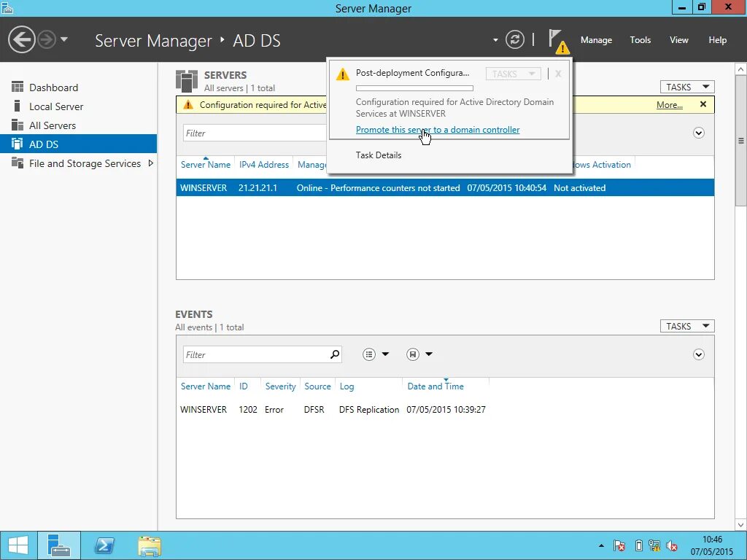Click the back navigation arrow

pyautogui.click(x=21, y=39)
